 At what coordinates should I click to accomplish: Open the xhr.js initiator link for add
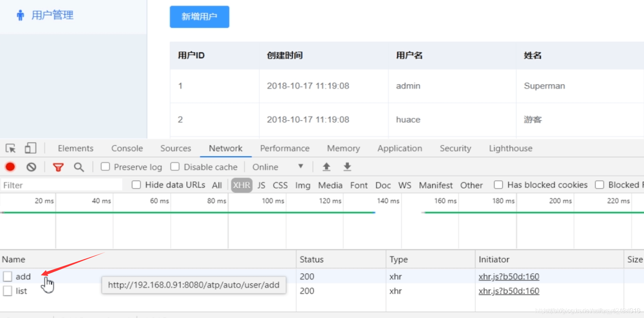[x=509, y=276]
